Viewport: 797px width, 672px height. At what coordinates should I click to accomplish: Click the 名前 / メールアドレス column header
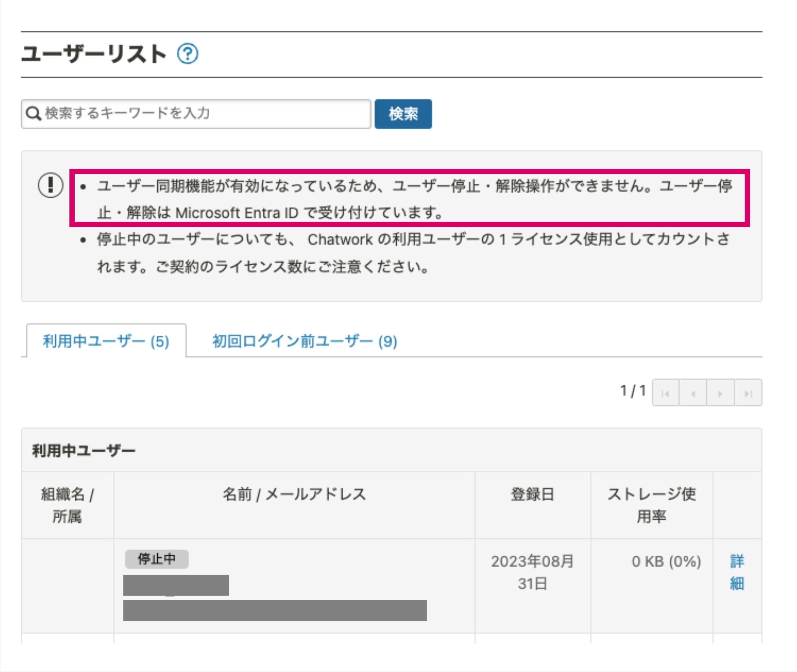click(x=294, y=494)
